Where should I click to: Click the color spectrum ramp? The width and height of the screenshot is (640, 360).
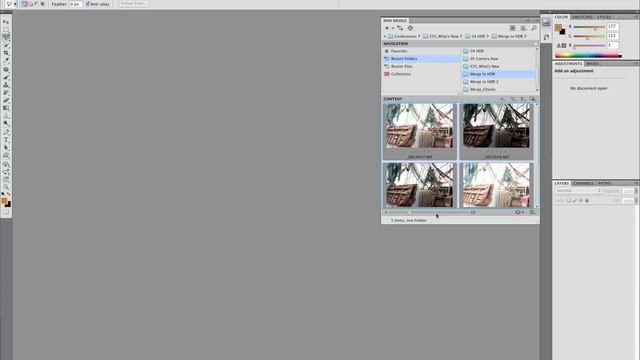tap(588, 56)
